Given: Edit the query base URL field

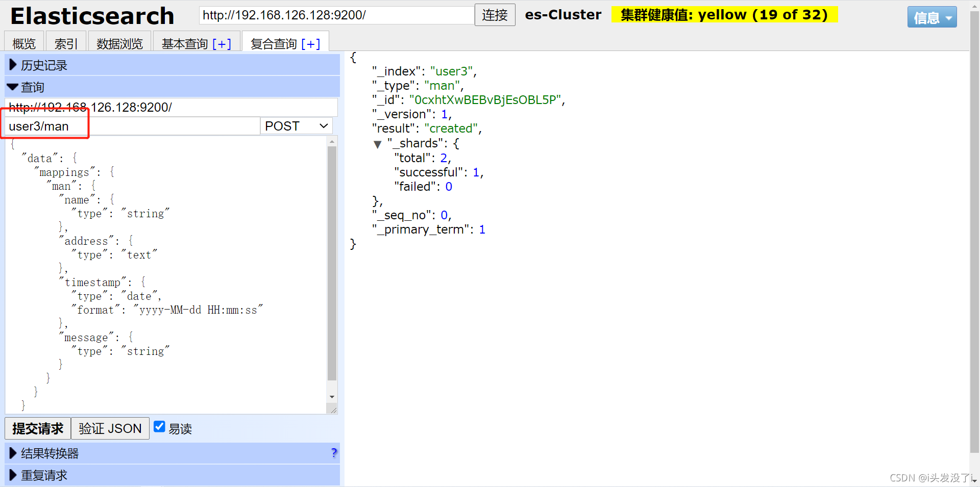Looking at the screenshot, I should pos(171,107).
